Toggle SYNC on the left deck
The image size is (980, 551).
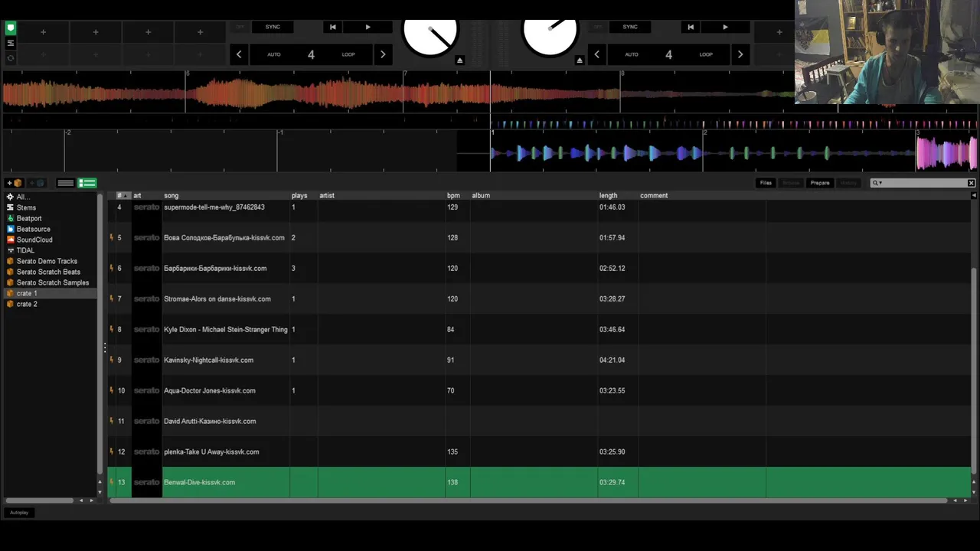point(273,27)
